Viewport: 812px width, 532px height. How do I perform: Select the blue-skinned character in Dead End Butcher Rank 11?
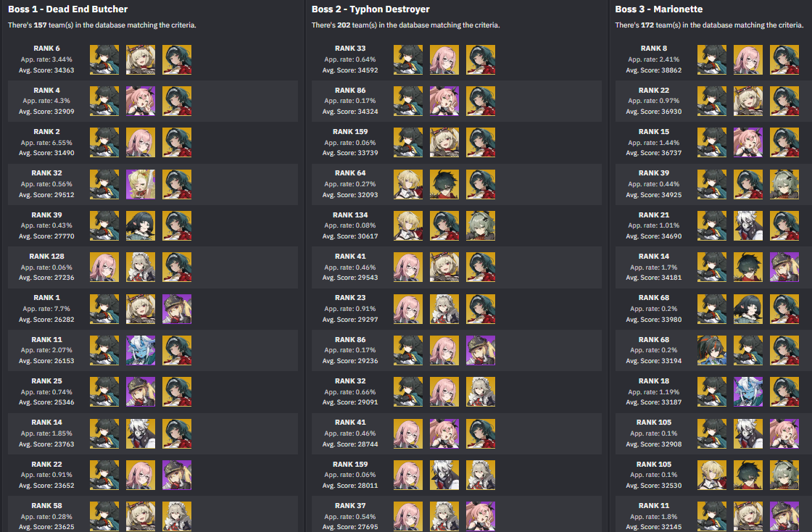click(x=141, y=350)
